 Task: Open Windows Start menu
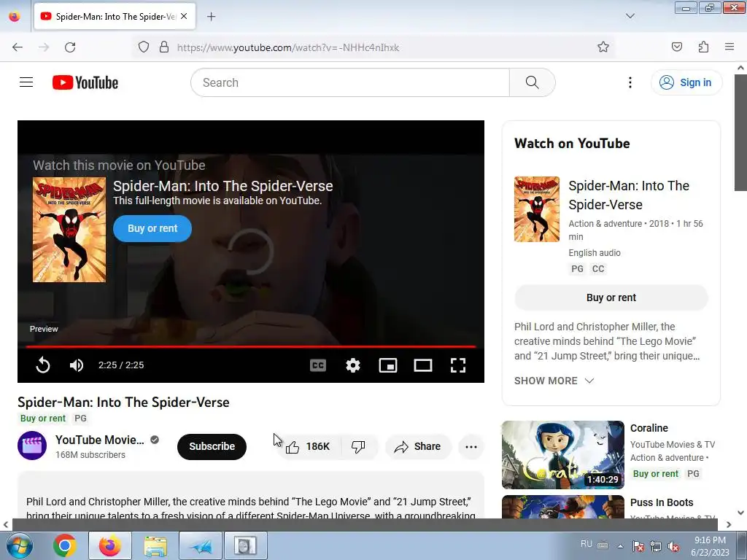(19, 545)
